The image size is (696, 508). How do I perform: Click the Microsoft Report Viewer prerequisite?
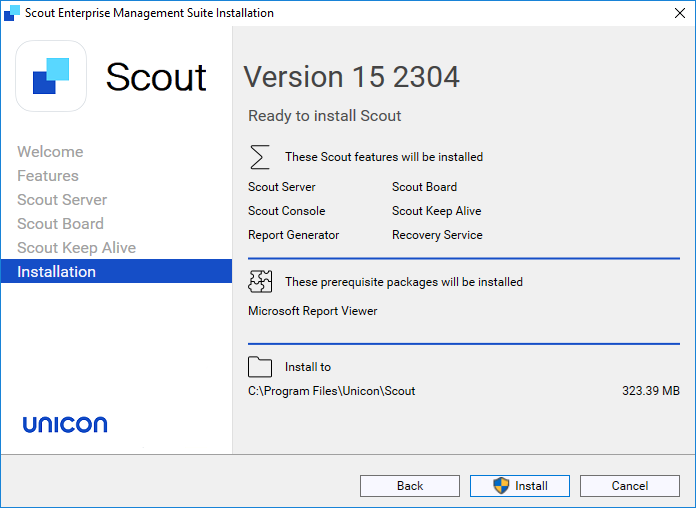click(x=313, y=311)
